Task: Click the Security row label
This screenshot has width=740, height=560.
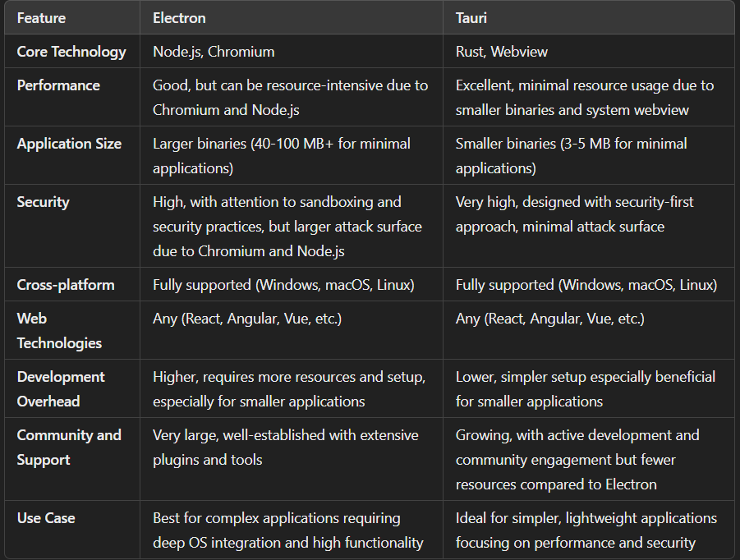Action: 43,202
